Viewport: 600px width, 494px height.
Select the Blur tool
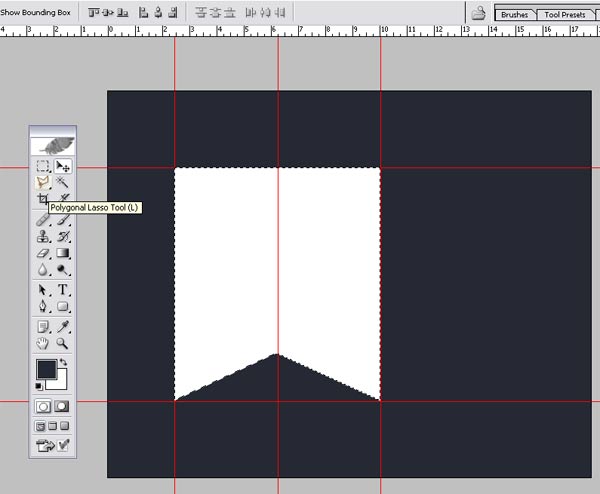click(x=42, y=270)
